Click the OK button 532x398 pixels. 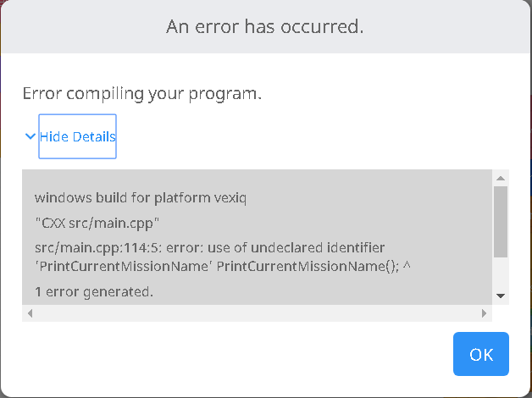pos(480,354)
